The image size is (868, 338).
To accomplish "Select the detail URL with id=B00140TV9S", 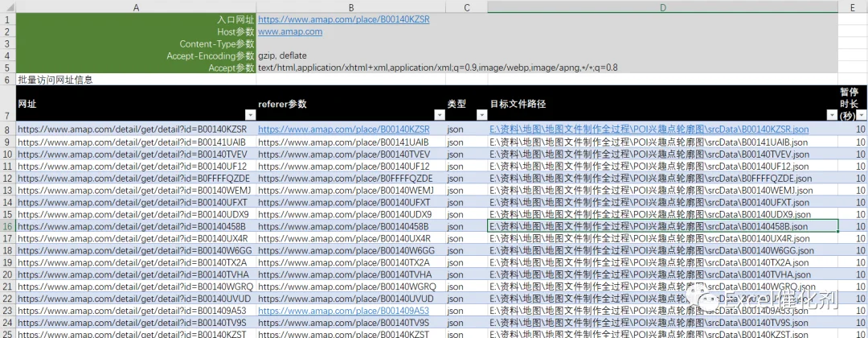I will (x=136, y=323).
